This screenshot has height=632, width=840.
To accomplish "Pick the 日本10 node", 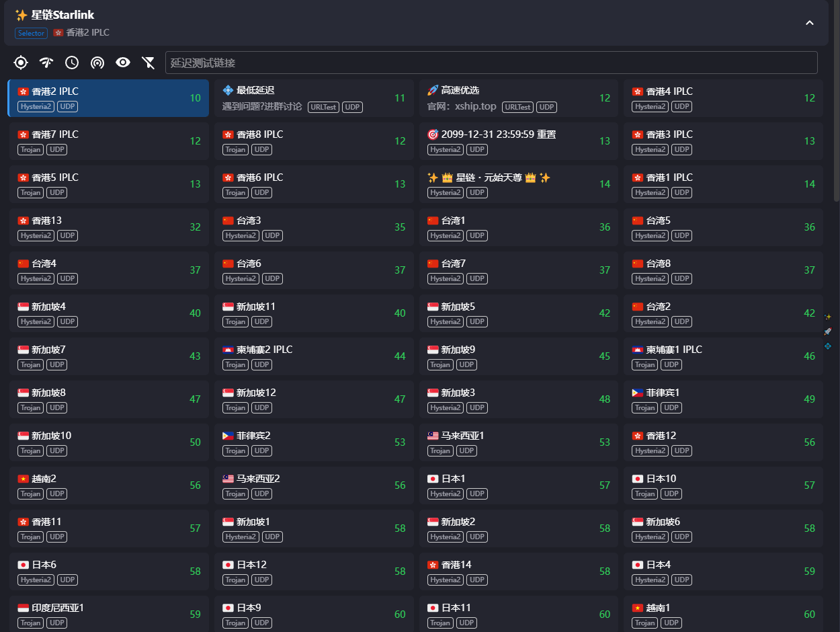I will [723, 485].
